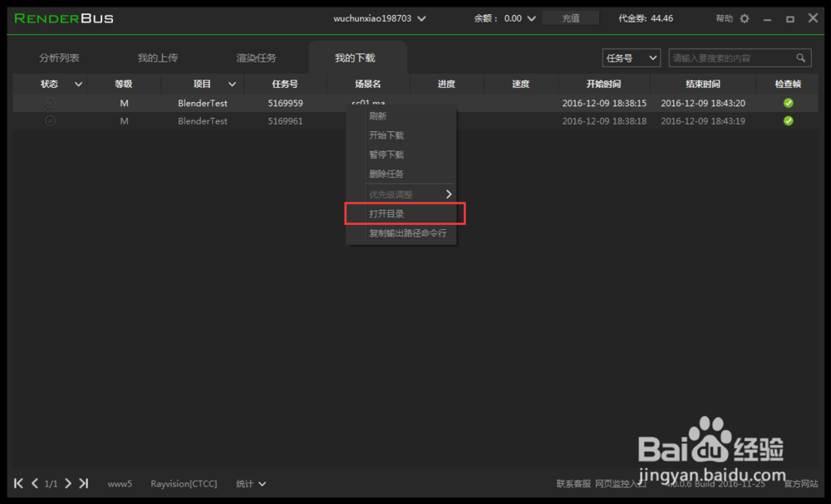This screenshot has height=504, width=831.
Task: Click end time 2016-12-09 18:43:20
Action: click(703, 103)
